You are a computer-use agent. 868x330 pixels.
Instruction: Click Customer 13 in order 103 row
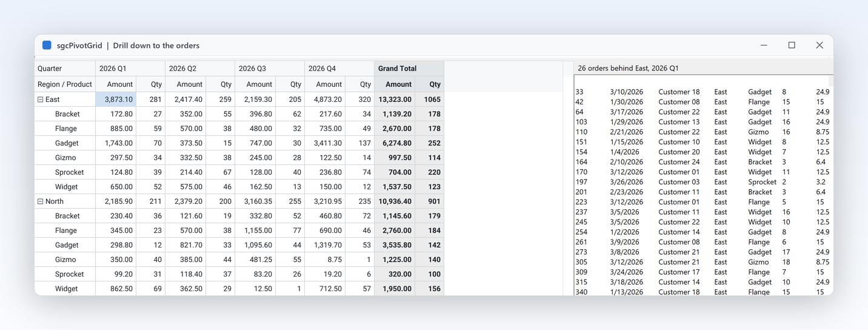point(679,122)
